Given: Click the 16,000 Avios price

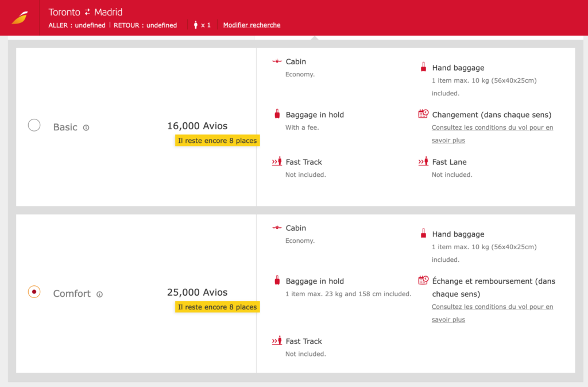Looking at the screenshot, I should [197, 126].
